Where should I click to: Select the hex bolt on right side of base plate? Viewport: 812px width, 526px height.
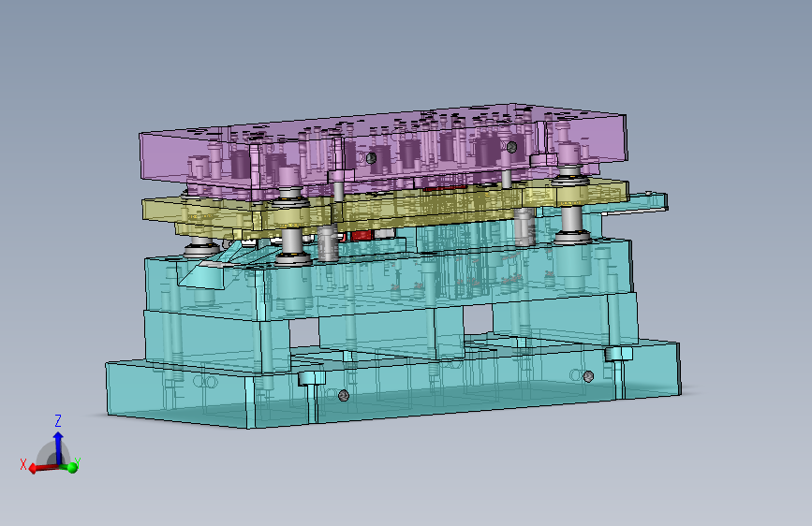588,376
